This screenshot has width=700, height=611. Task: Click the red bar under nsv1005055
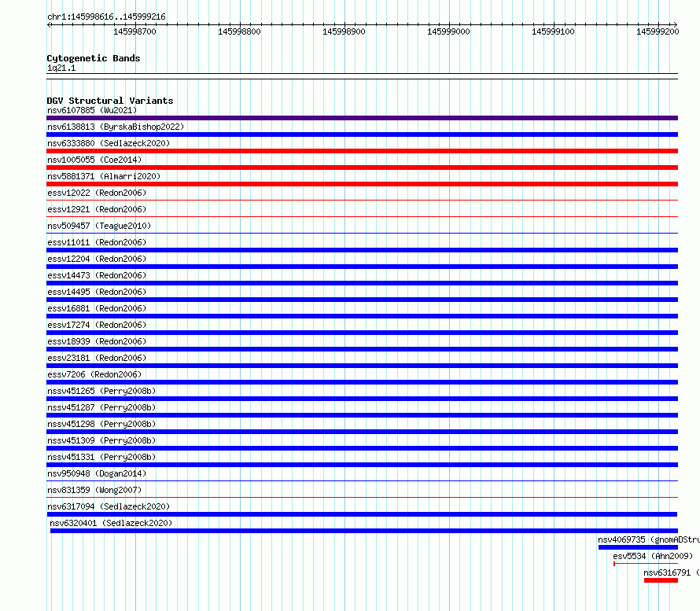point(362,167)
